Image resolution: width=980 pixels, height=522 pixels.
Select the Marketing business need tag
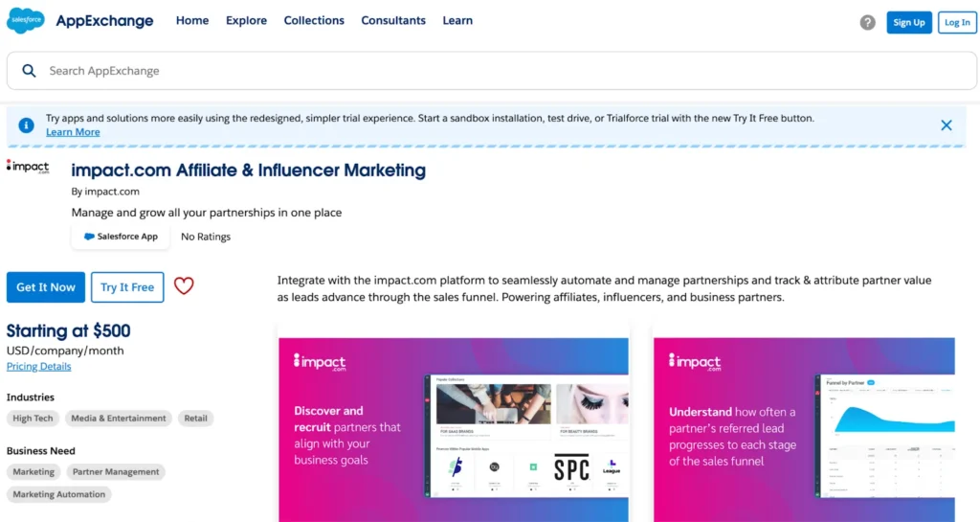click(x=33, y=472)
